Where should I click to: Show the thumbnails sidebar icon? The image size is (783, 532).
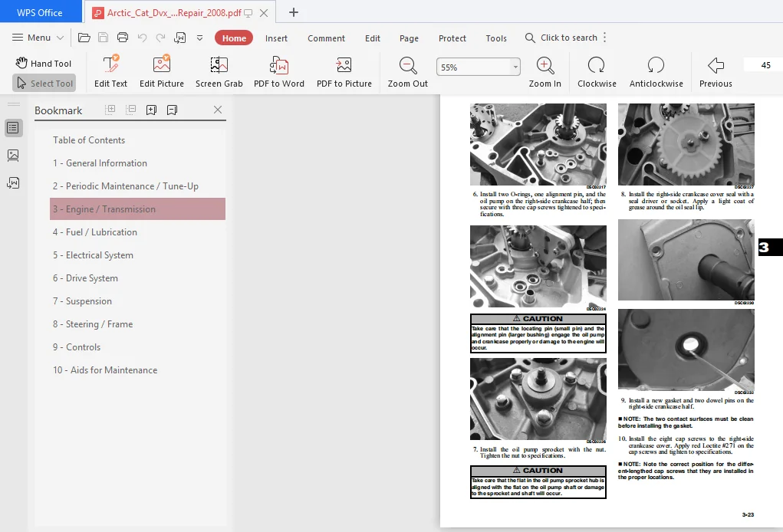pos(14,155)
